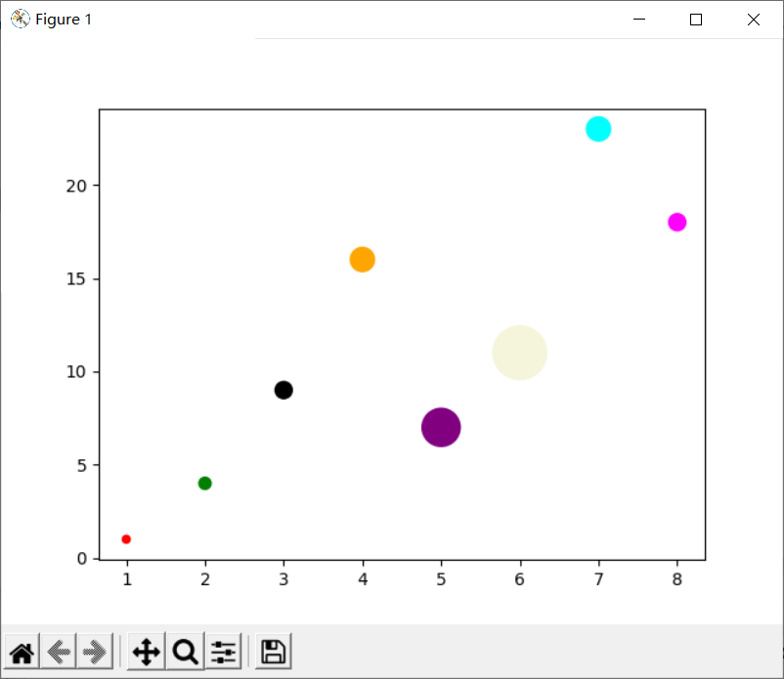Click the green scatter point
This screenshot has width=784, height=679.
tap(204, 484)
